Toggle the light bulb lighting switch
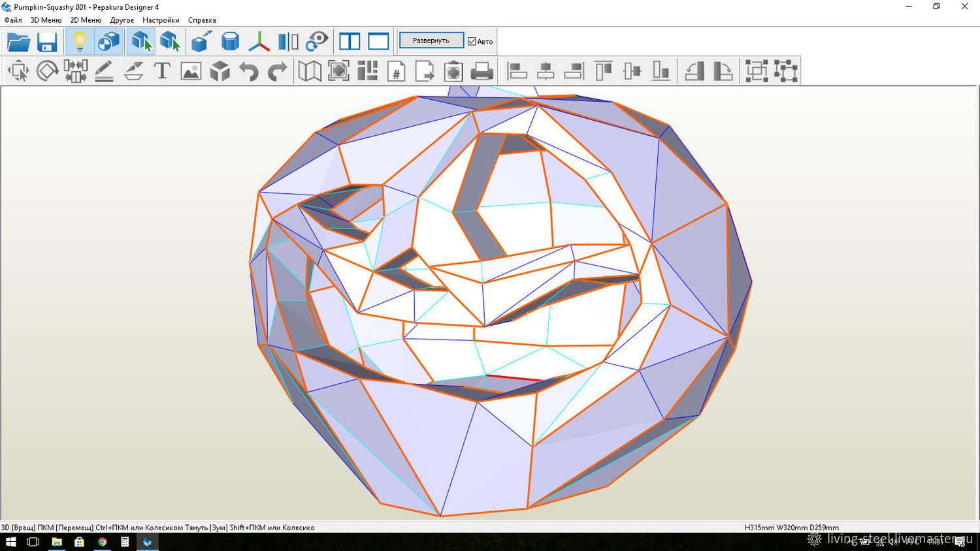This screenshot has width=980, height=551. point(79,42)
